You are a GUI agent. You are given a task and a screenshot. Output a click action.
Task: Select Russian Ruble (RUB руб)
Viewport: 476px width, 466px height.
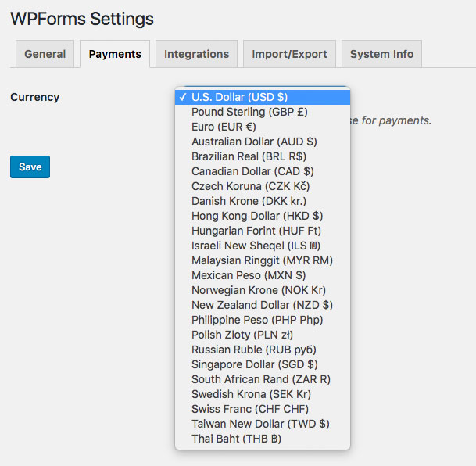pos(263,350)
